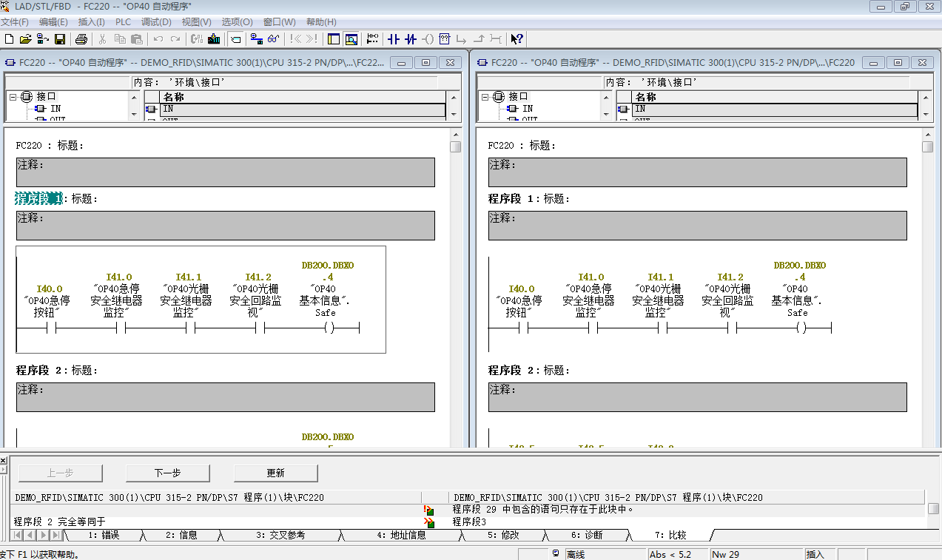This screenshot has width=942, height=560.
Task: Open the 插入(I) menu
Action: (92, 22)
